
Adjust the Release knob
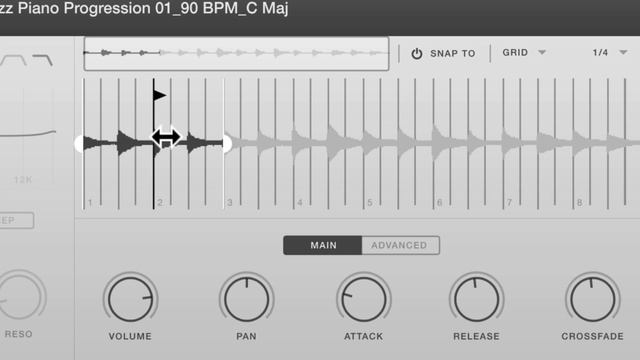(x=476, y=299)
